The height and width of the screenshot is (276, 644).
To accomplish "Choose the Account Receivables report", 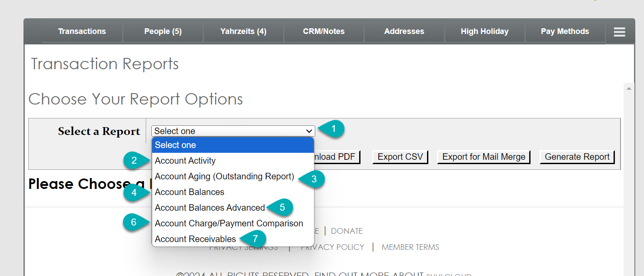I will coord(194,239).
